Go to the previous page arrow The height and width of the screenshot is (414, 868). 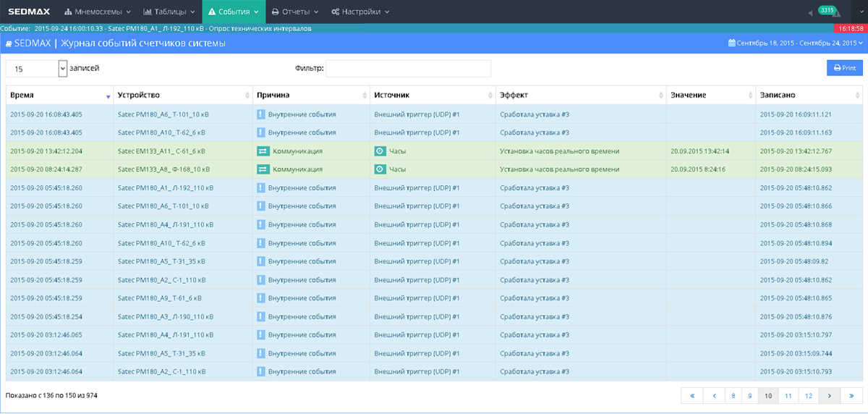point(715,396)
